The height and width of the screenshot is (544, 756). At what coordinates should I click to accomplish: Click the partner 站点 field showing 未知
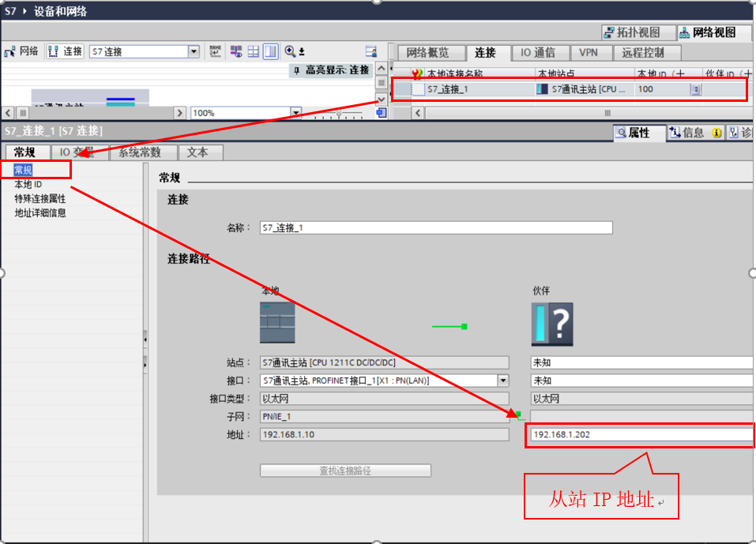tap(641, 362)
